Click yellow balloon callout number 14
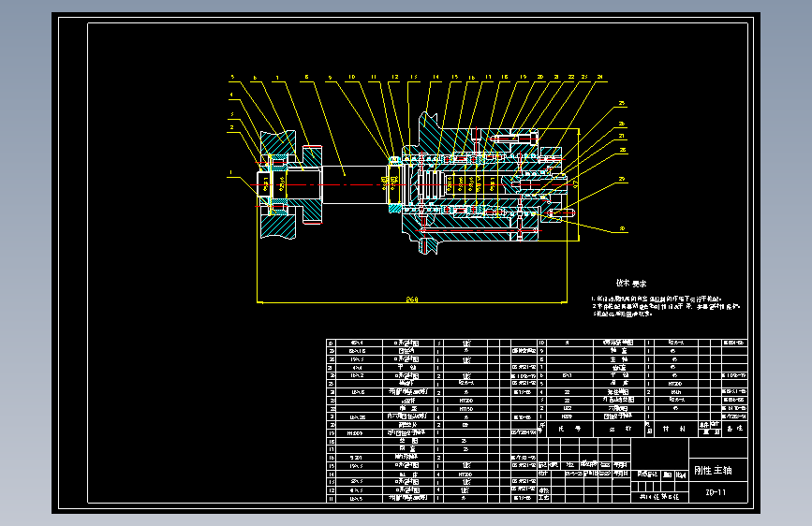Image resolution: width=812 pixels, height=526 pixels. (x=436, y=77)
